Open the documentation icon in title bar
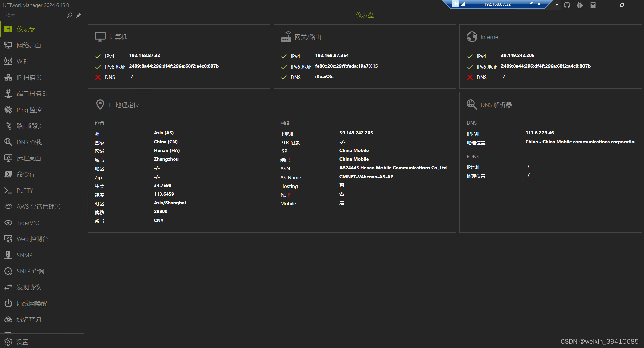Image resolution: width=644 pixels, height=348 pixels. point(592,5)
